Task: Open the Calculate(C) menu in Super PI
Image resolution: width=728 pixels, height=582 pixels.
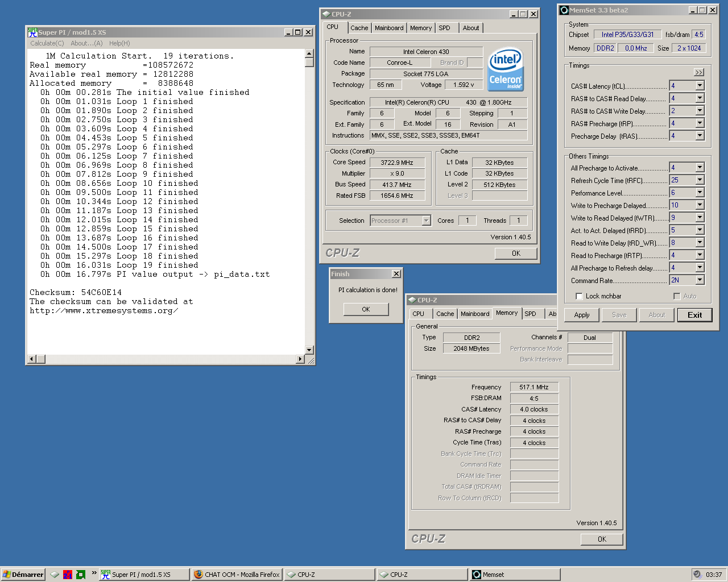Action: tap(47, 43)
